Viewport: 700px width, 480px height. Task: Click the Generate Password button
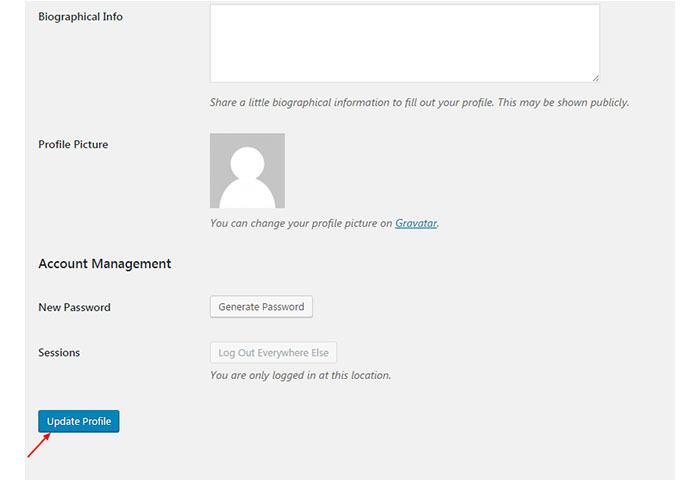point(261,307)
